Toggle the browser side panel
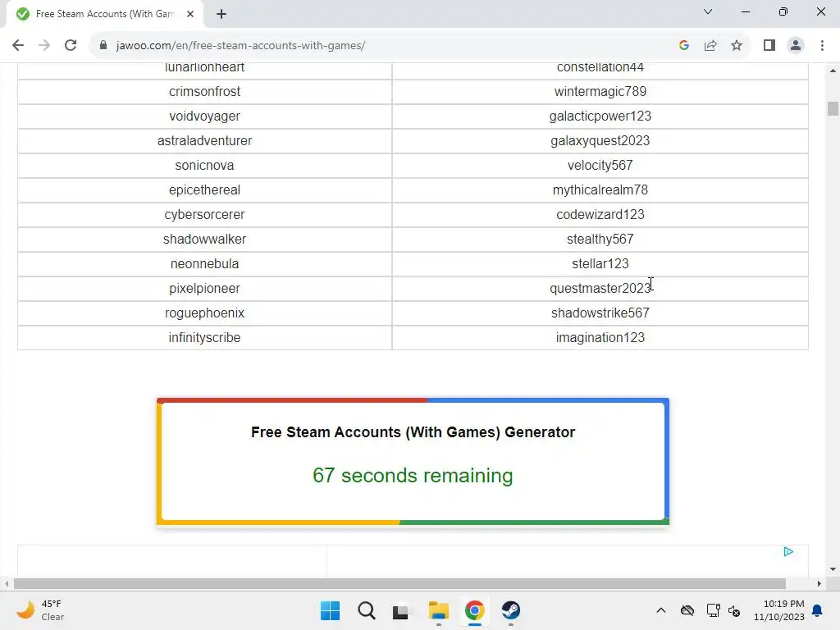The height and width of the screenshot is (630, 840). 769,46
